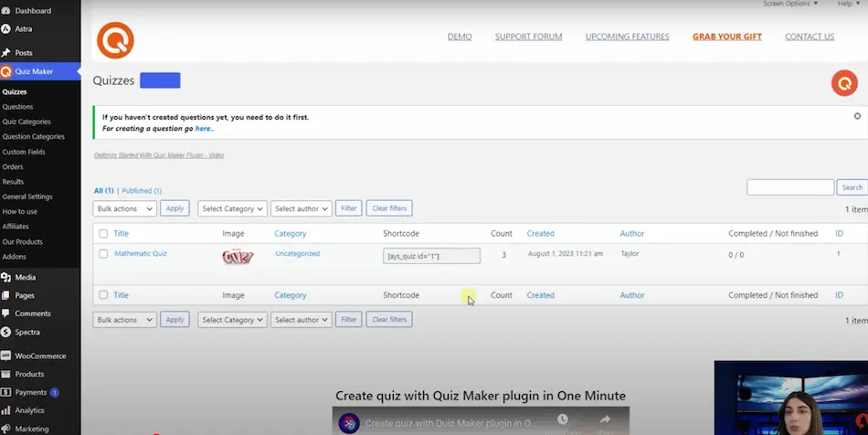Image resolution: width=868 pixels, height=435 pixels.
Task: Click the video channel avatar icon
Action: pyautogui.click(x=349, y=423)
